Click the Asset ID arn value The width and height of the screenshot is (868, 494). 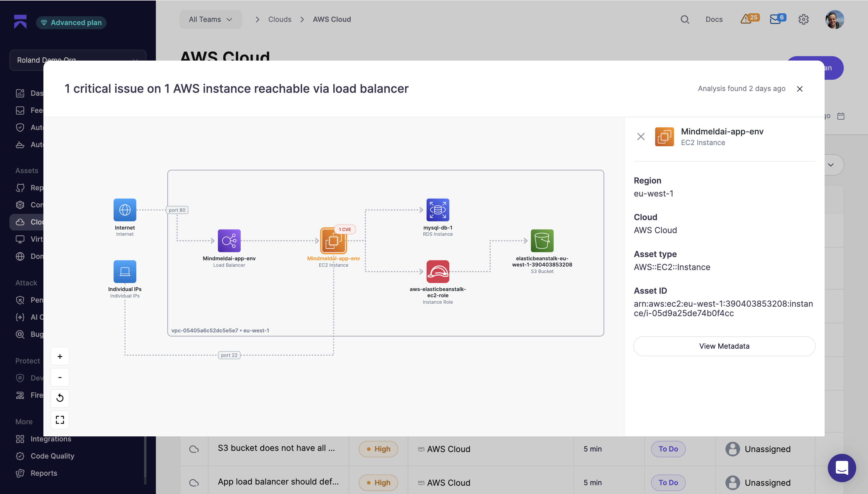[x=723, y=308]
